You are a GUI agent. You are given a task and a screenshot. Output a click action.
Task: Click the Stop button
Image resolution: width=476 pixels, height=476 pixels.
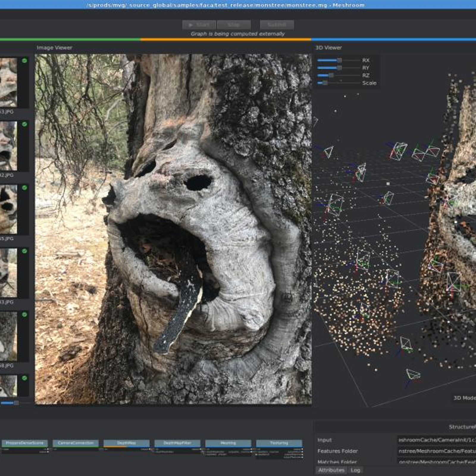pos(234,25)
